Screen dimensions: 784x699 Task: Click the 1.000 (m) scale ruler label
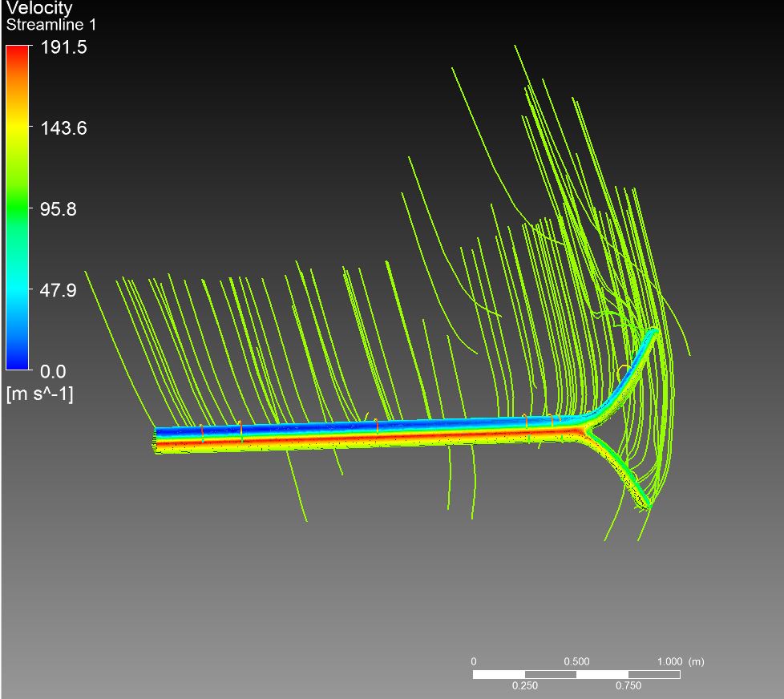click(x=681, y=661)
